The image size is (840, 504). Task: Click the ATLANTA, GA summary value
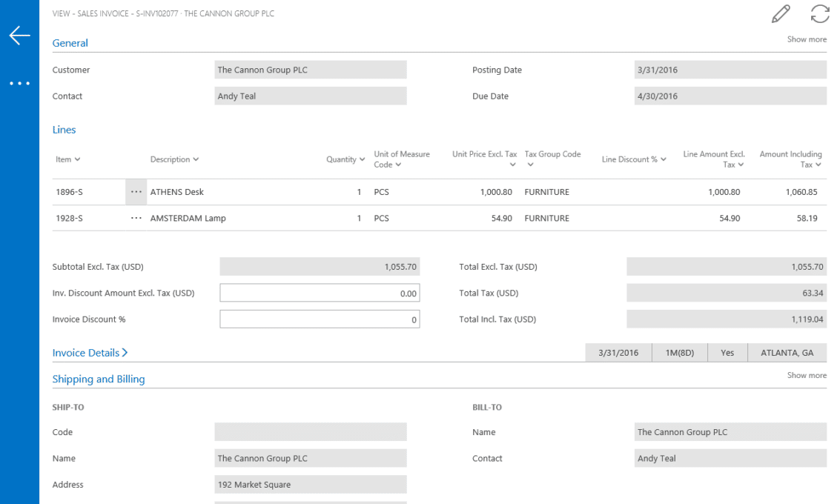787,353
